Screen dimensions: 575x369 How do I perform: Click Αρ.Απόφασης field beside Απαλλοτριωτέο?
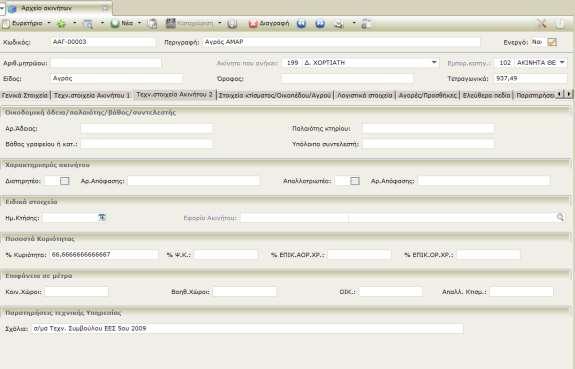(x=484, y=181)
